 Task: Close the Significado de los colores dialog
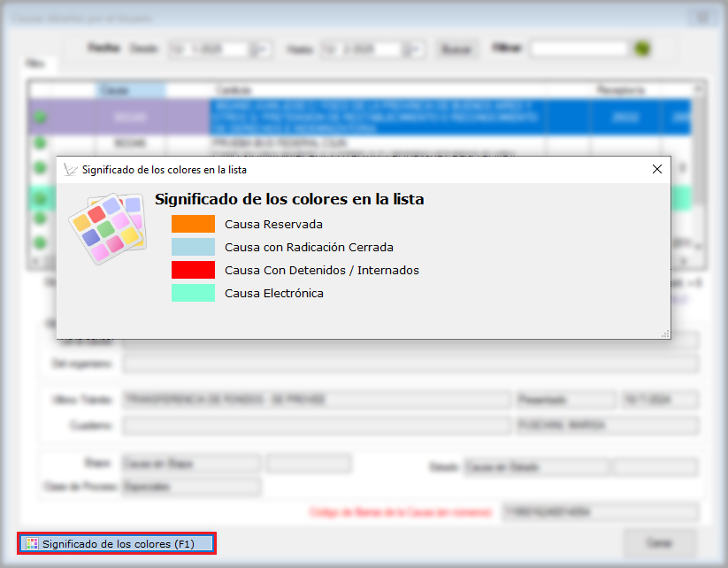click(656, 169)
